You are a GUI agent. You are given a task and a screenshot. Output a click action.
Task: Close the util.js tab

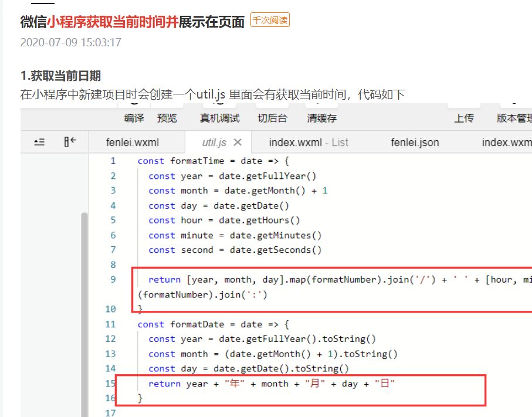point(238,142)
